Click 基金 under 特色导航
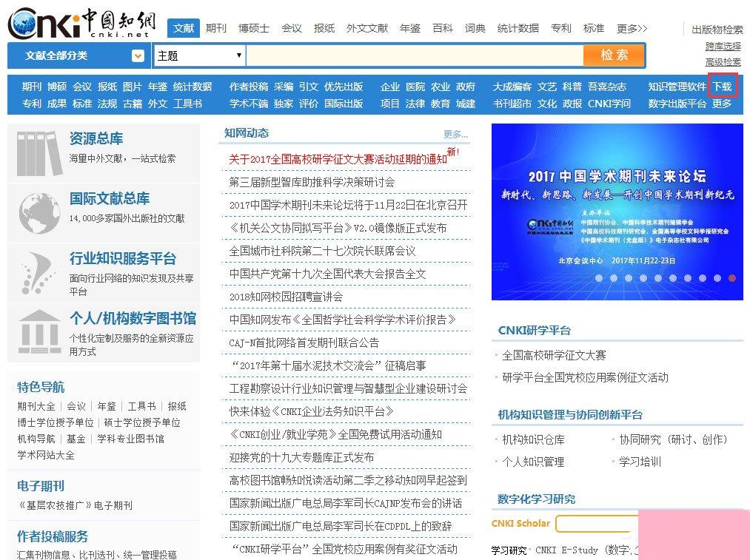Image resolution: width=750 pixels, height=560 pixels. (x=76, y=439)
